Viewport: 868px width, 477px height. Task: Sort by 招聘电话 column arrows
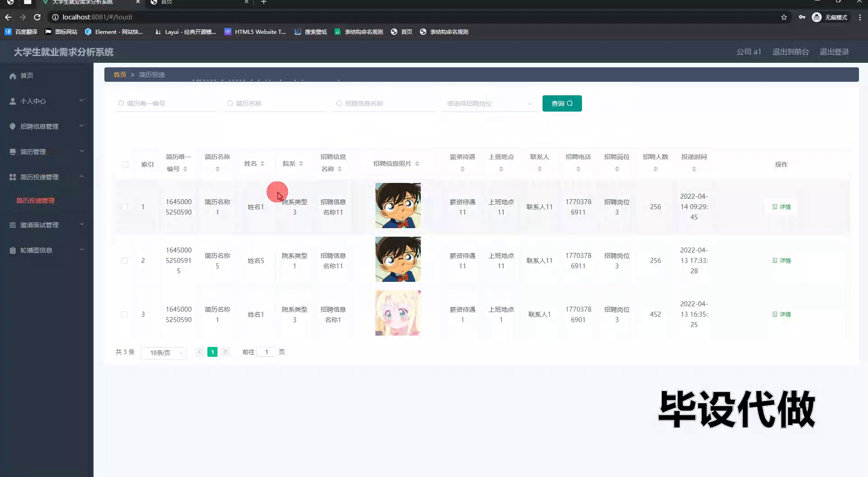[578, 169]
